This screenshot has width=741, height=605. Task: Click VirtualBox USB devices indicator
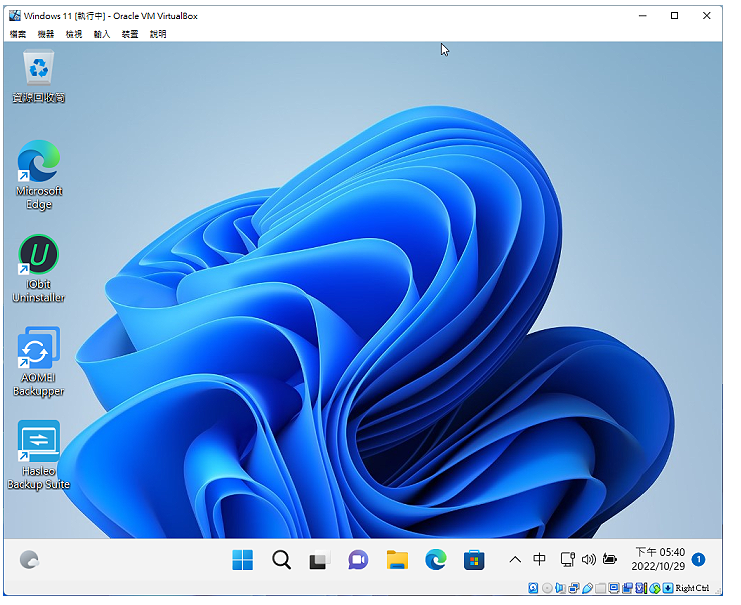(587, 588)
